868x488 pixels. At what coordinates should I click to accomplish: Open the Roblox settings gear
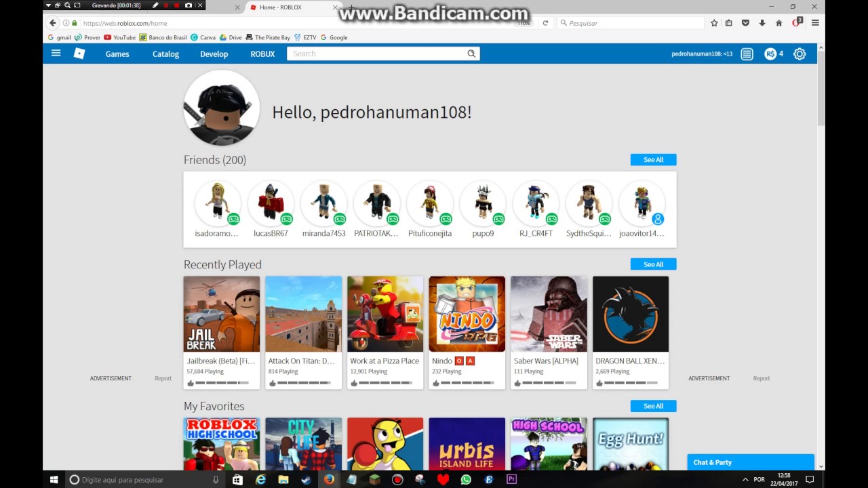[800, 54]
